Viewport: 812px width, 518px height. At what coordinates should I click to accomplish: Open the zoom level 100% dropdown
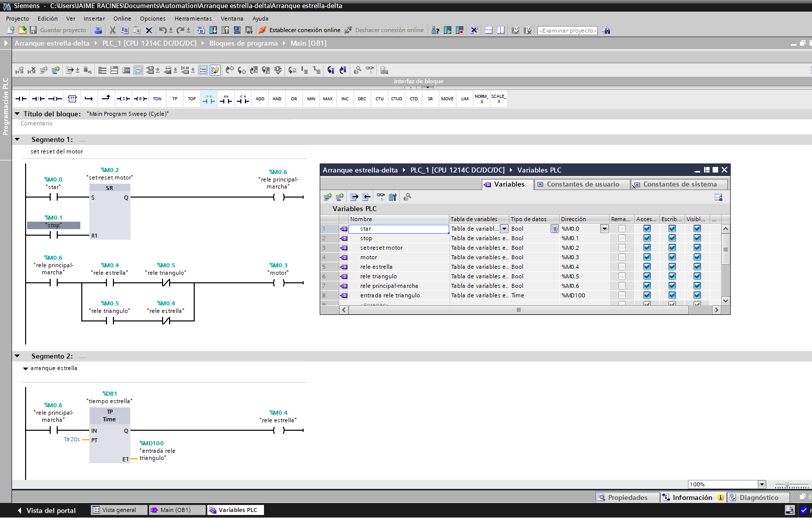[x=762, y=484]
